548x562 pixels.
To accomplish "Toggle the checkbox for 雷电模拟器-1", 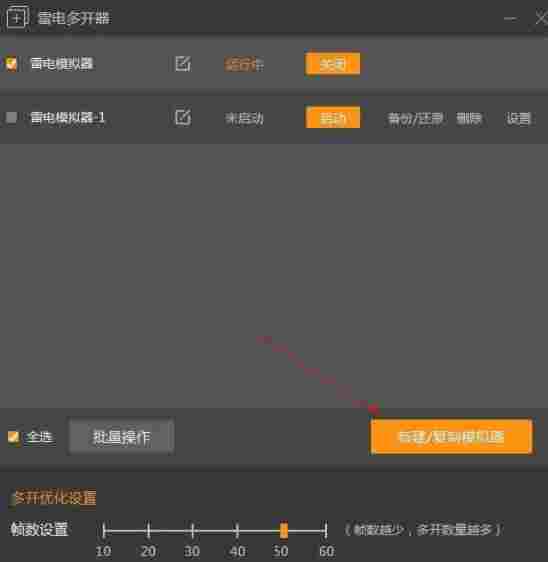I will coord(11,117).
